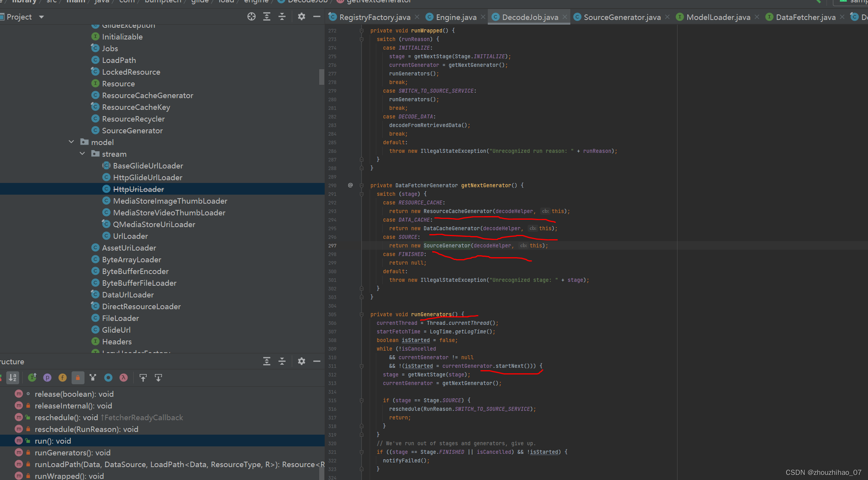
Task: Click the Select Opened File target icon
Action: point(252,16)
